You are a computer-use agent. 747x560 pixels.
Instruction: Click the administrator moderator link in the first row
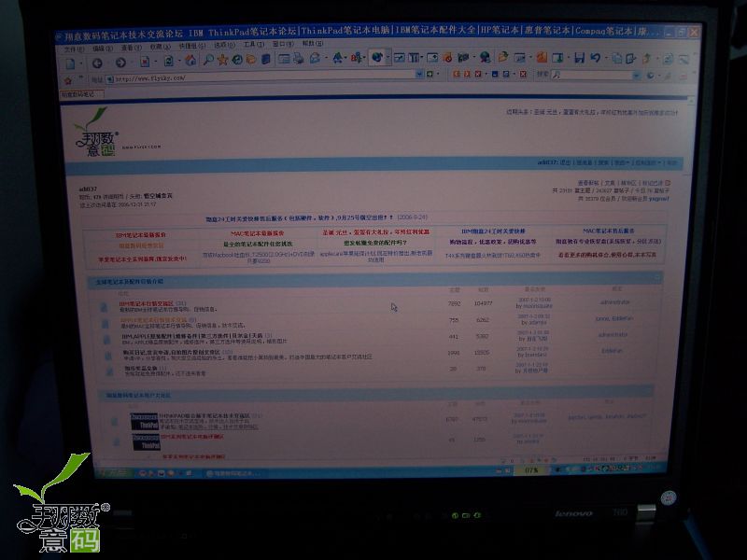click(x=613, y=301)
